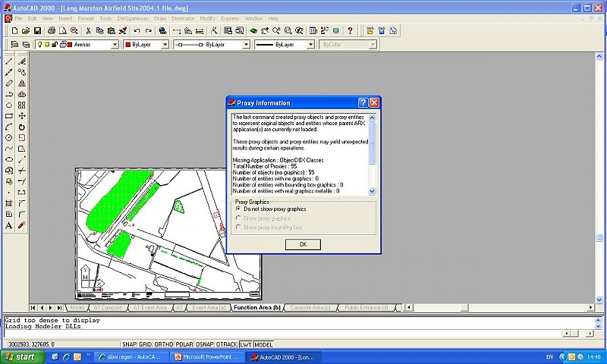Toggle LWT lineweight display in status bar
Viewport: 607px width, 364px height.
(246, 344)
